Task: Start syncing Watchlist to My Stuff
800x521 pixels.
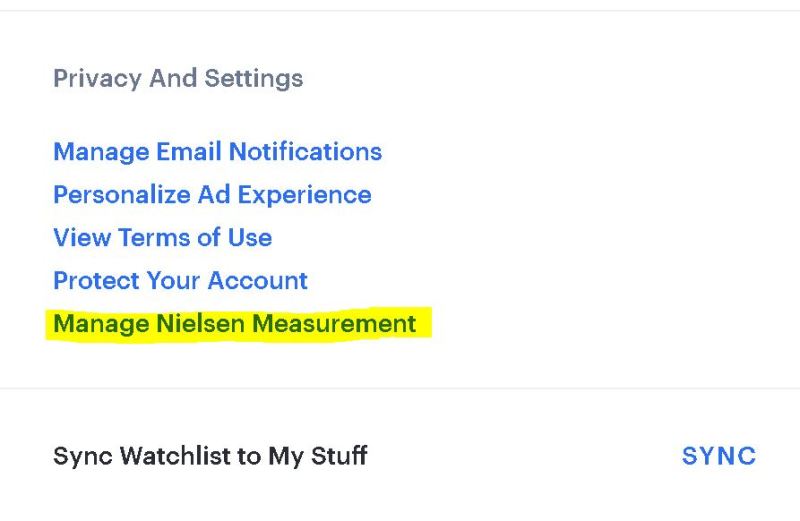Action: point(718,457)
